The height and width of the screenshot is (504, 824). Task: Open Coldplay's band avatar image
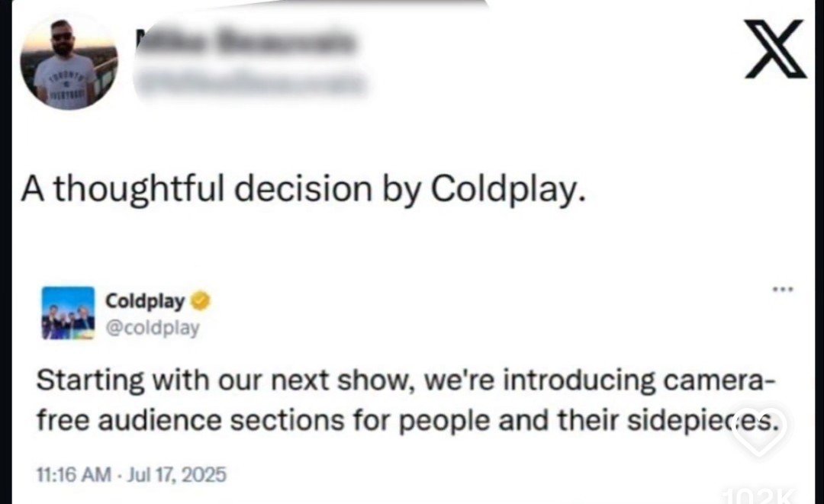tap(68, 313)
